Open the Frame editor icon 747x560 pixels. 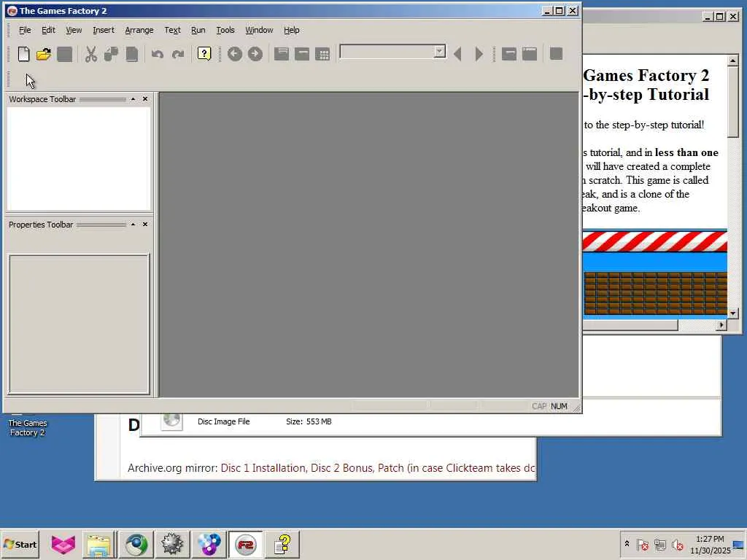pos(302,54)
